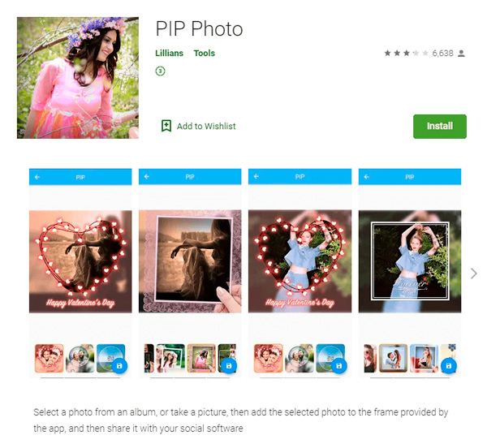Open third screenshot with blue outfit heart frame
The image size is (487, 448).
coord(300,274)
